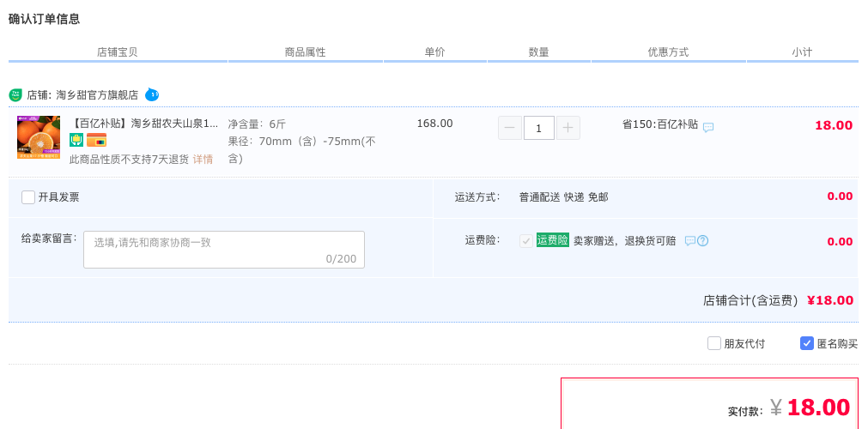Click the green shop logo icon
The width and height of the screenshot is (868, 429).
click(x=15, y=94)
